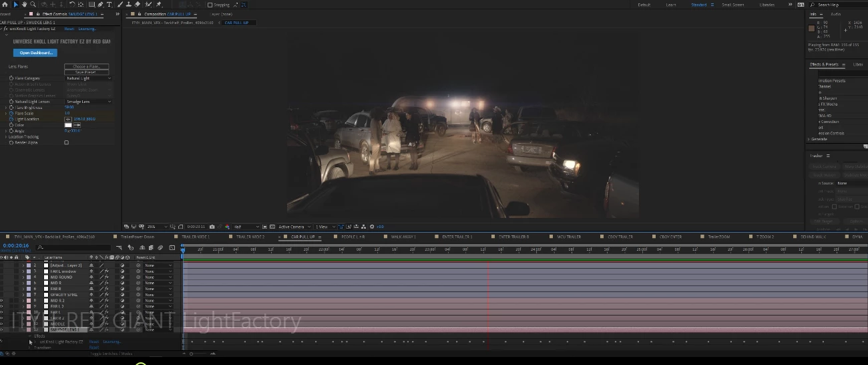Select the Puppet Pin tool

click(x=158, y=4)
